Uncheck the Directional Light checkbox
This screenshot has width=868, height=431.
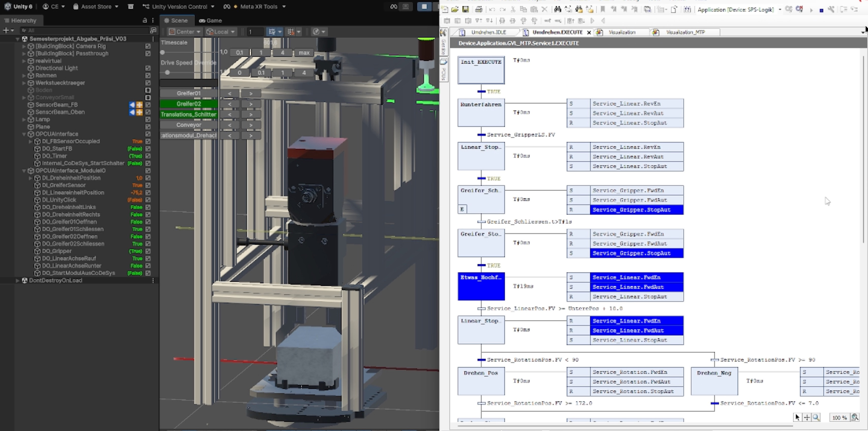click(x=148, y=68)
